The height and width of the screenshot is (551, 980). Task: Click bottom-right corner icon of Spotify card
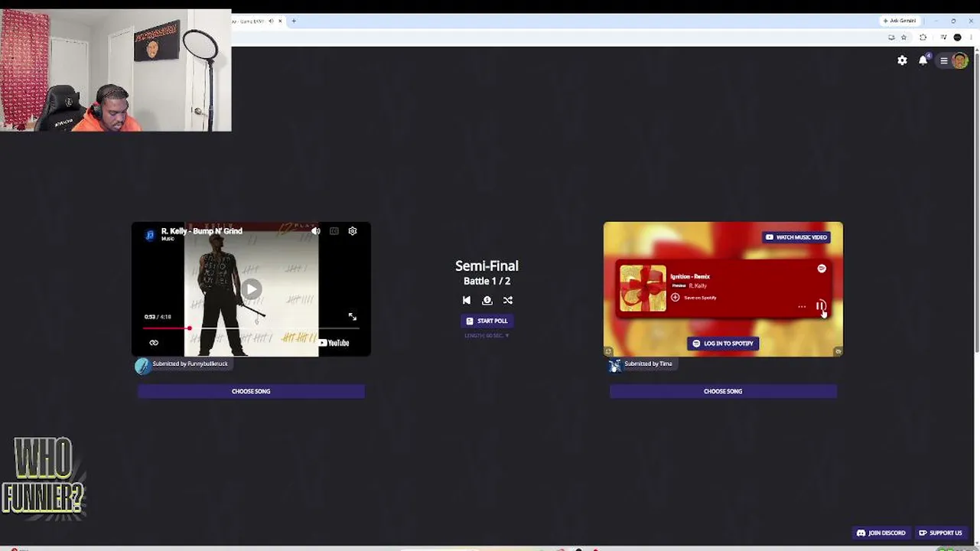(838, 351)
